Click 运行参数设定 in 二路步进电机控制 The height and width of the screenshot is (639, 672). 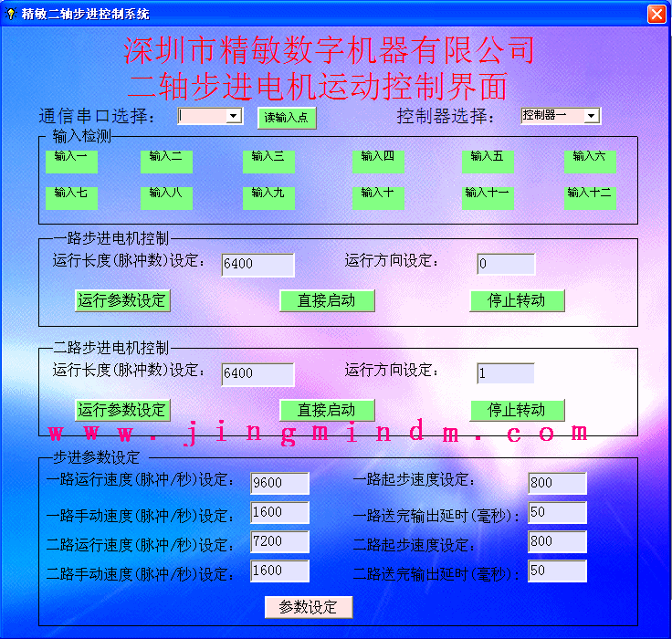122,410
